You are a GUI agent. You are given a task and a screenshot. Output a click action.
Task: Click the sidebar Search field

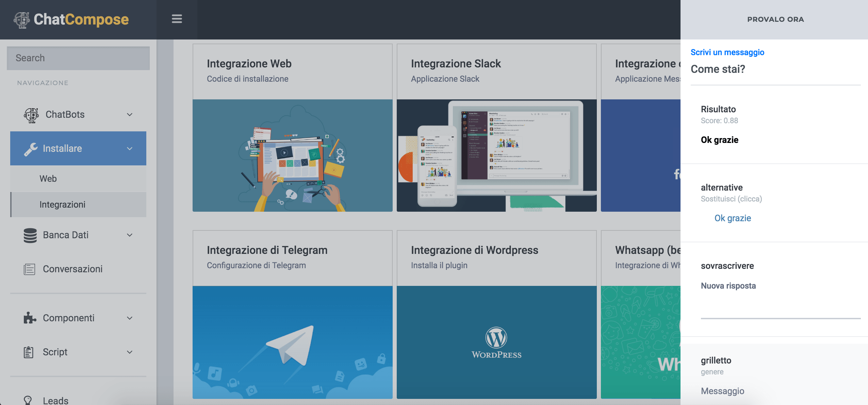point(78,58)
